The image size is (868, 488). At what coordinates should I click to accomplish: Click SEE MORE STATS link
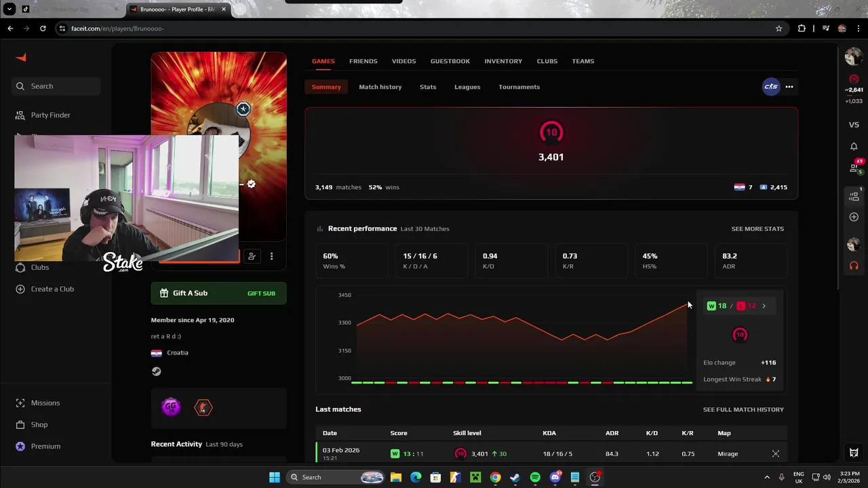(757, 229)
